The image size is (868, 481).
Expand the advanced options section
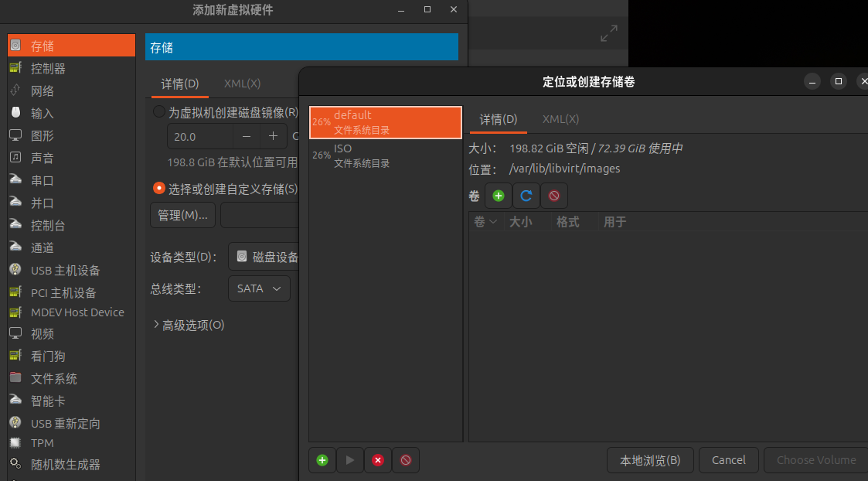[189, 326]
